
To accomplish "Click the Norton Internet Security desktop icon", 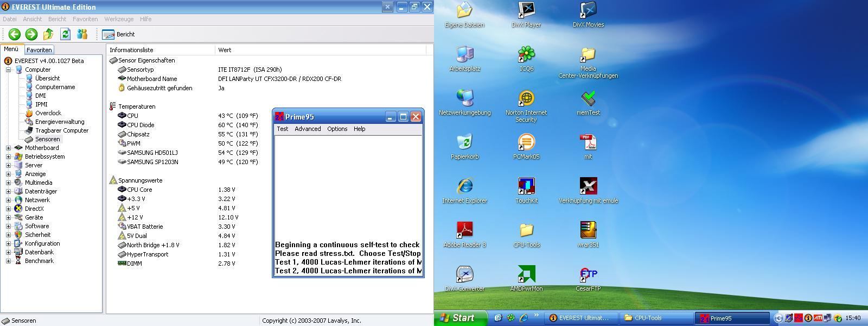I will 526,106.
